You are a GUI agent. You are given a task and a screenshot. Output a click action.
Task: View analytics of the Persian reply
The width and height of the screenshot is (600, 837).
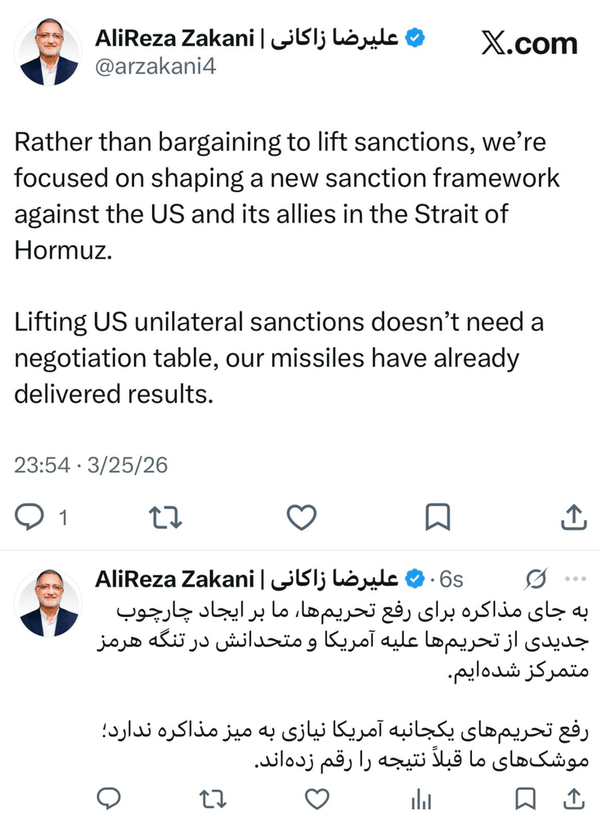(421, 799)
